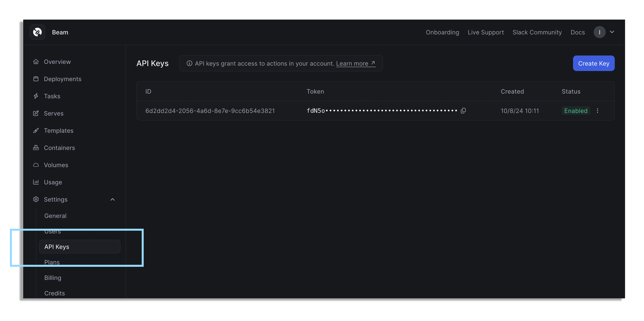Click the Beam logo icon

pos(37,32)
